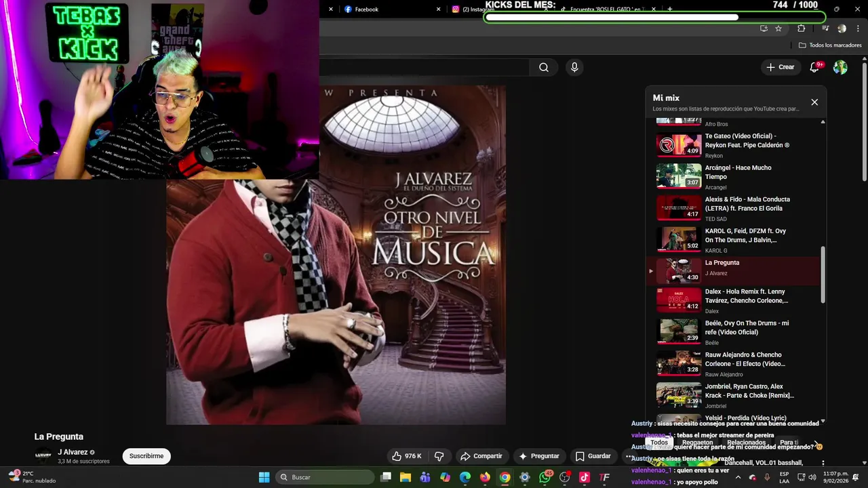Click the mix playlist scrollbar
This screenshot has width=868, height=488.
pyautogui.click(x=823, y=274)
